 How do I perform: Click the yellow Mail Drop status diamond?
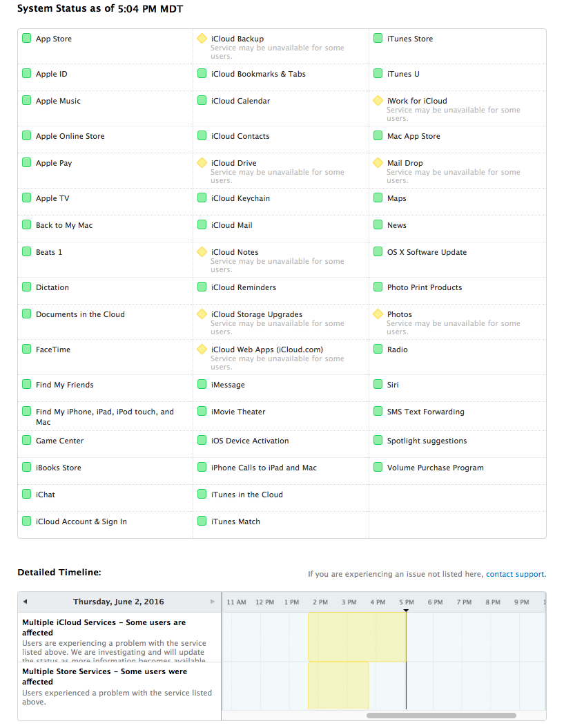(x=378, y=163)
